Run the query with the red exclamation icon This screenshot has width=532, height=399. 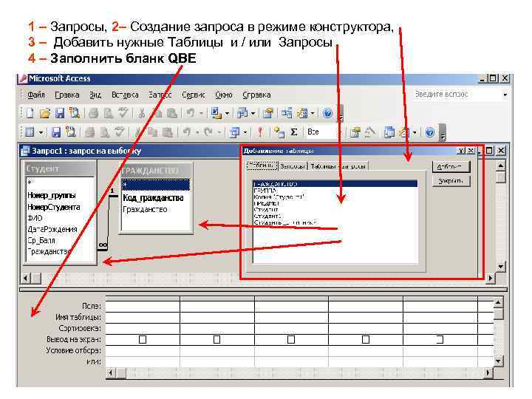tap(260, 132)
